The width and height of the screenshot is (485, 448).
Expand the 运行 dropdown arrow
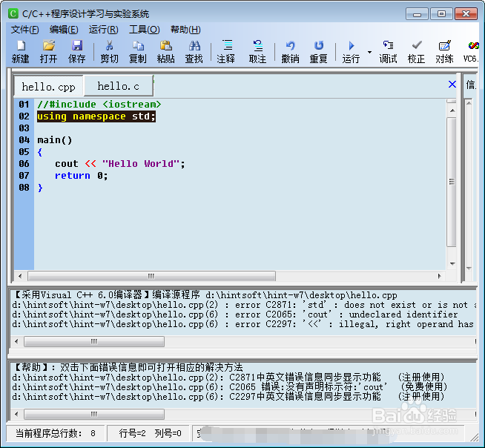369,52
